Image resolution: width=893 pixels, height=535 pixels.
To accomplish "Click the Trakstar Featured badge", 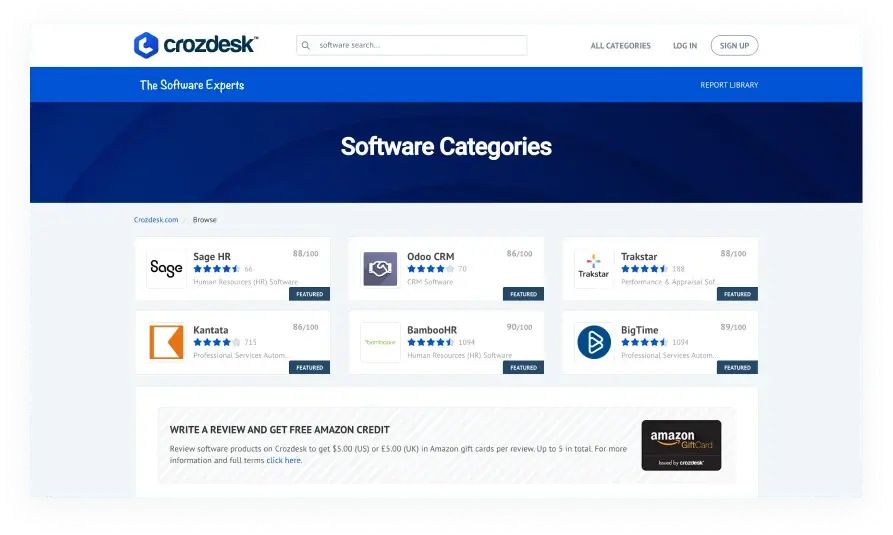I will click(737, 294).
